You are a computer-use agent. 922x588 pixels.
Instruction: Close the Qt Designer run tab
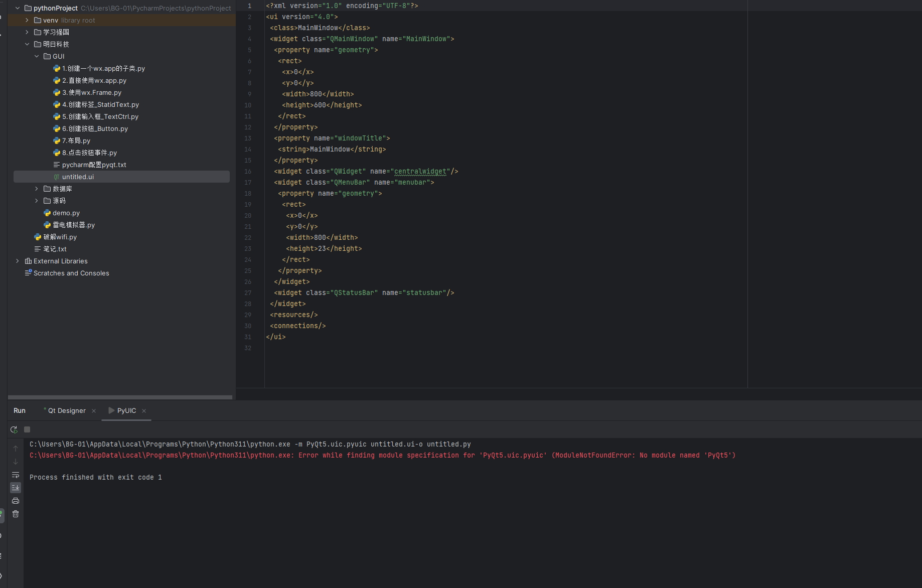click(x=94, y=411)
